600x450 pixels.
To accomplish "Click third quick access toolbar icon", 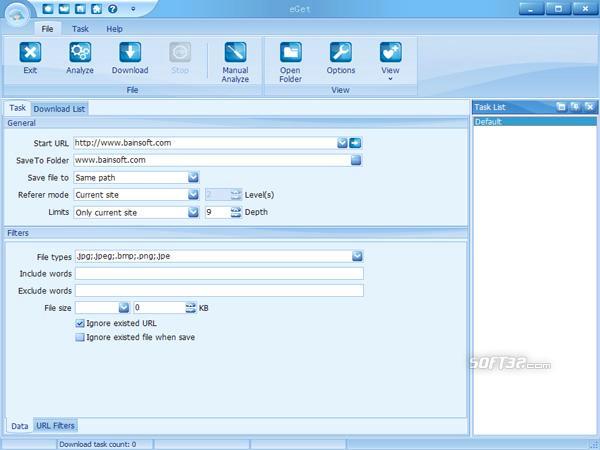I will click(x=80, y=8).
